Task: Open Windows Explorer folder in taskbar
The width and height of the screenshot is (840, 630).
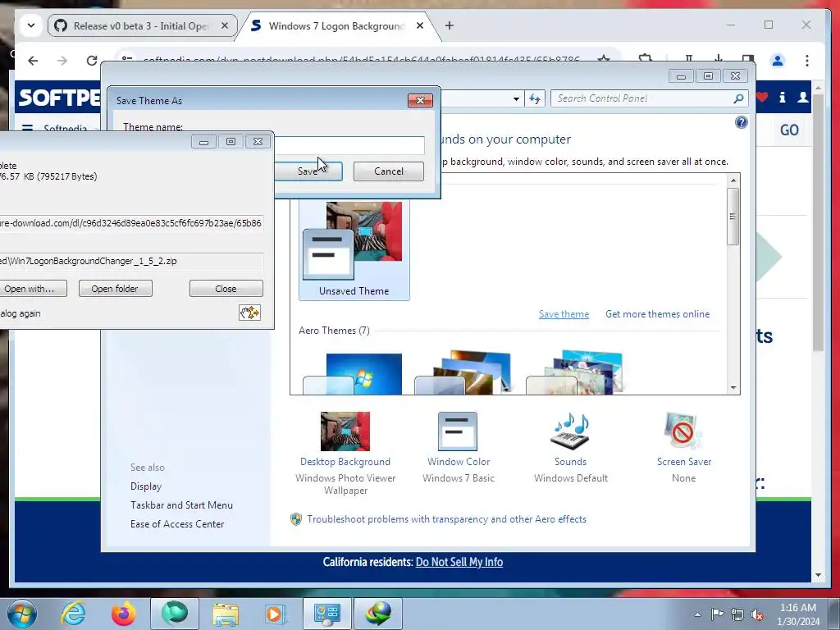Action: (x=226, y=614)
